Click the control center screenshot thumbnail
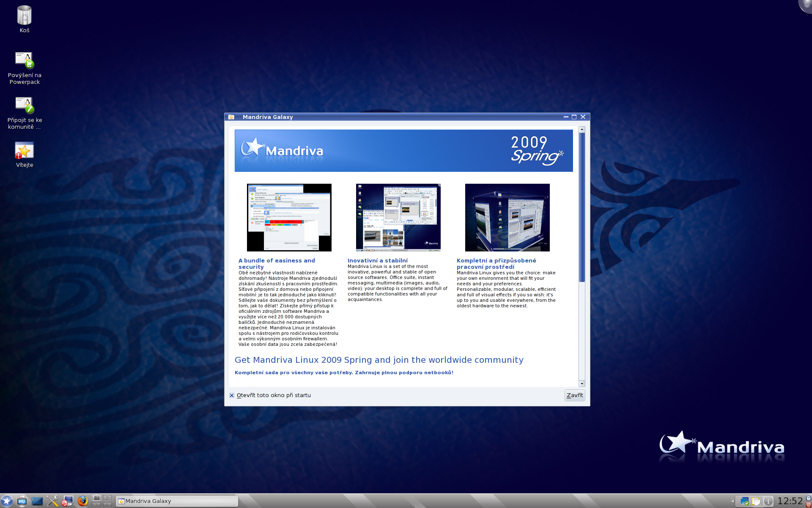 coord(289,218)
